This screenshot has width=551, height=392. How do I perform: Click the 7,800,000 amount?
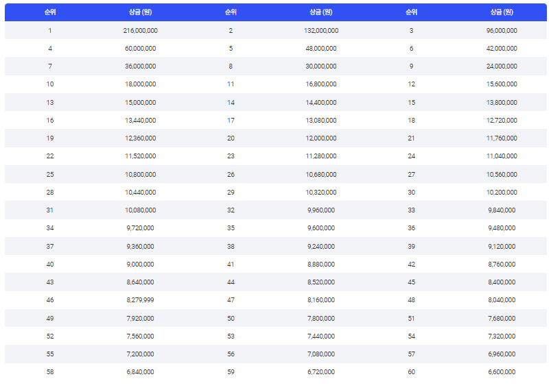coord(321,318)
